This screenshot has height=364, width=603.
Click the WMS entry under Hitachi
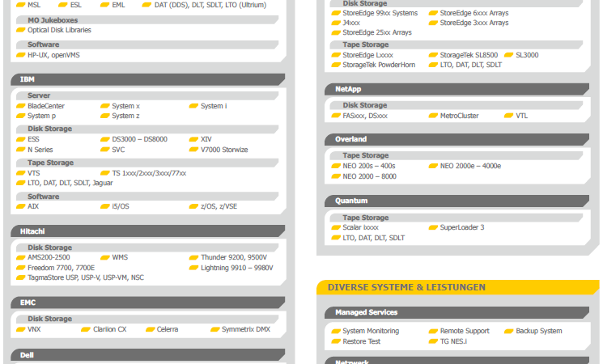[x=120, y=257]
